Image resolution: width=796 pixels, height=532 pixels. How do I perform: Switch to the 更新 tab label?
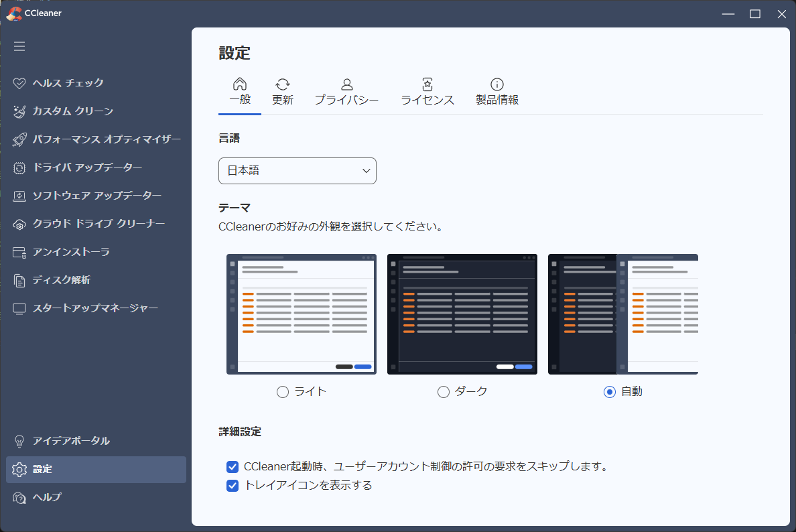click(x=283, y=100)
